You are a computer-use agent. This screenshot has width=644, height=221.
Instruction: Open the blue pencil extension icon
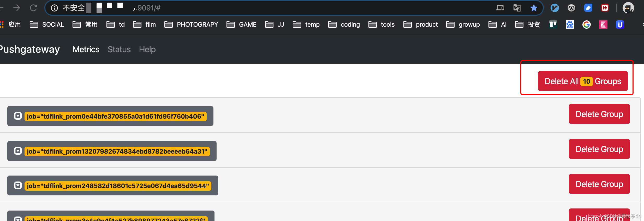click(x=588, y=8)
